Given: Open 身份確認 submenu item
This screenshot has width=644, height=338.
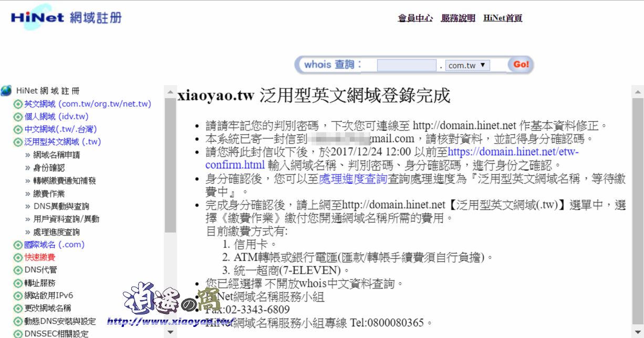Looking at the screenshot, I should click(49, 168).
